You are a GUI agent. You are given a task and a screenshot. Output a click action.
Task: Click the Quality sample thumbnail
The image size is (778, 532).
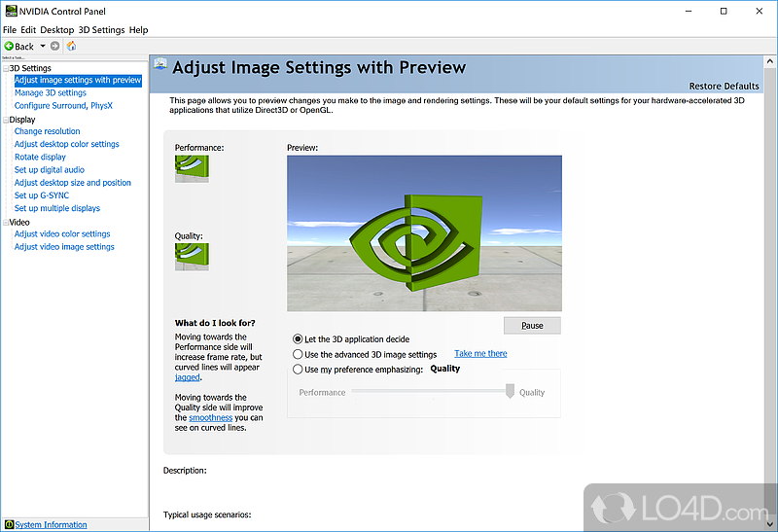click(x=192, y=257)
